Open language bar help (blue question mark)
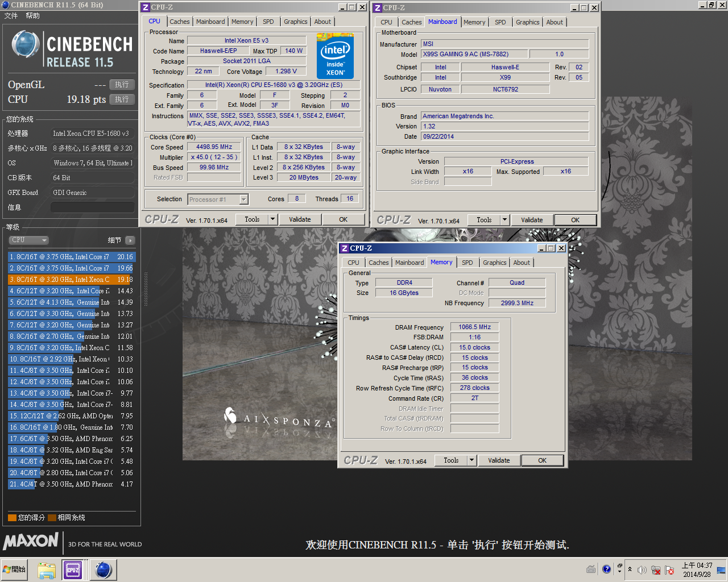The width and height of the screenshot is (728, 582). click(x=606, y=569)
